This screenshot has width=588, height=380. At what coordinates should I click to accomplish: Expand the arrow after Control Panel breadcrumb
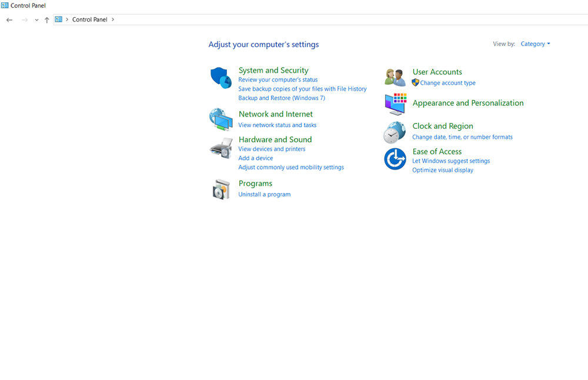click(x=113, y=20)
